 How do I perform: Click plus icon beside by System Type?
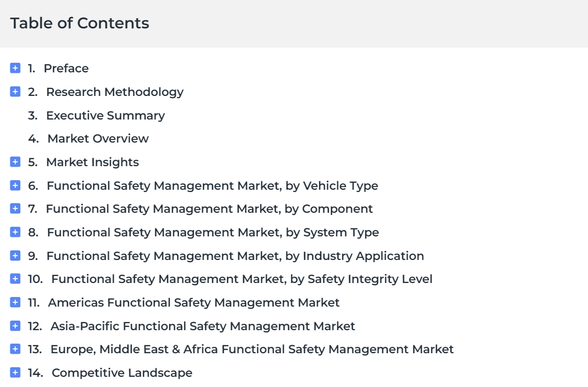pos(15,232)
